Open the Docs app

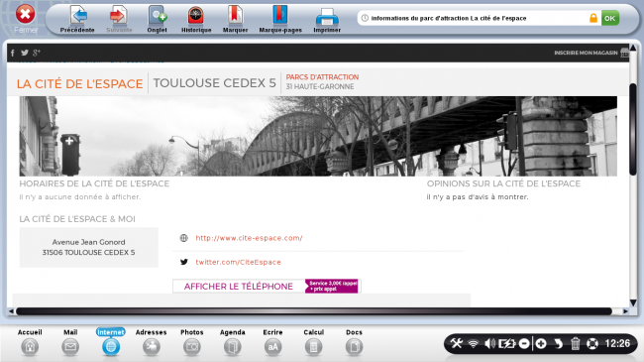coord(354,342)
